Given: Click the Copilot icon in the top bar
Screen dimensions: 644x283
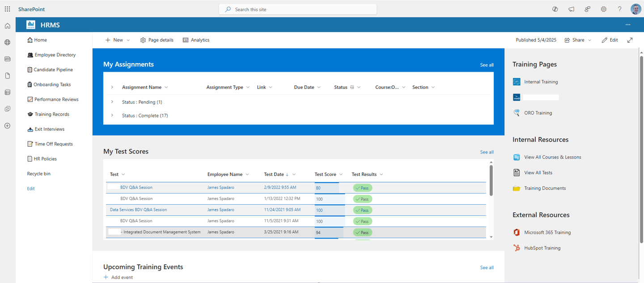Looking at the screenshot, I should pos(555,9).
